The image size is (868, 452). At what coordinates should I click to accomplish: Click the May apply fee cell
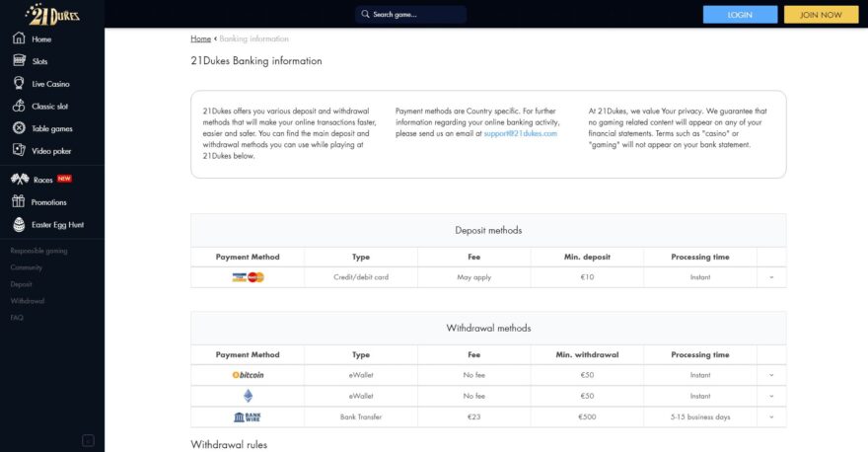pyautogui.click(x=473, y=277)
